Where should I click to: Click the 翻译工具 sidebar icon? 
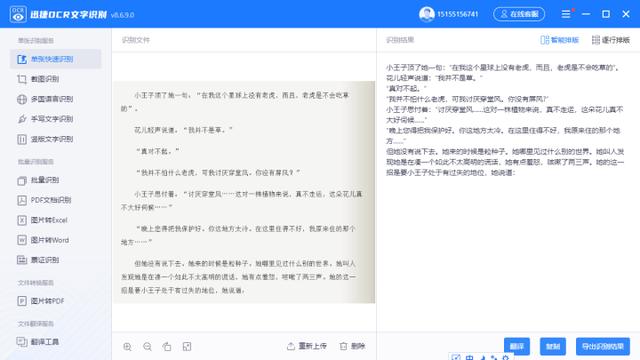click(22, 342)
